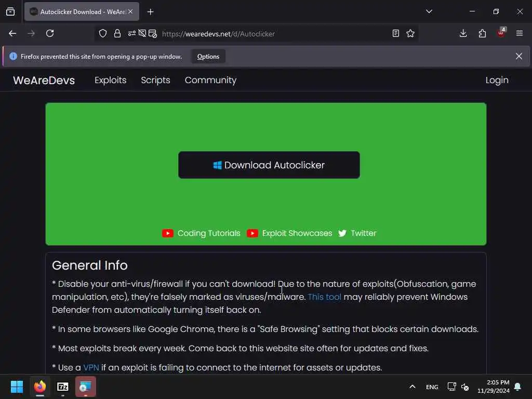Open the muted volume tray icon
The width and height of the screenshot is (532, 399).
click(465, 387)
